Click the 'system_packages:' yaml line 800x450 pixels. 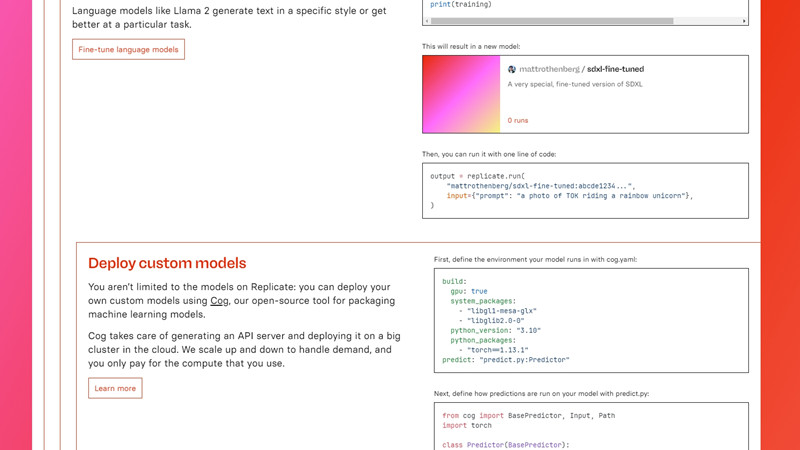483,301
